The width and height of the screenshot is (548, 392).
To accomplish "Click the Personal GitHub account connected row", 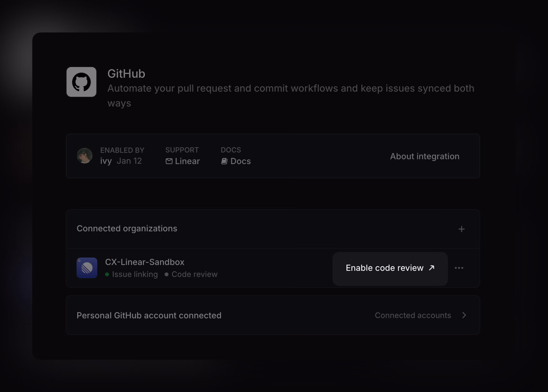I will tap(149, 315).
